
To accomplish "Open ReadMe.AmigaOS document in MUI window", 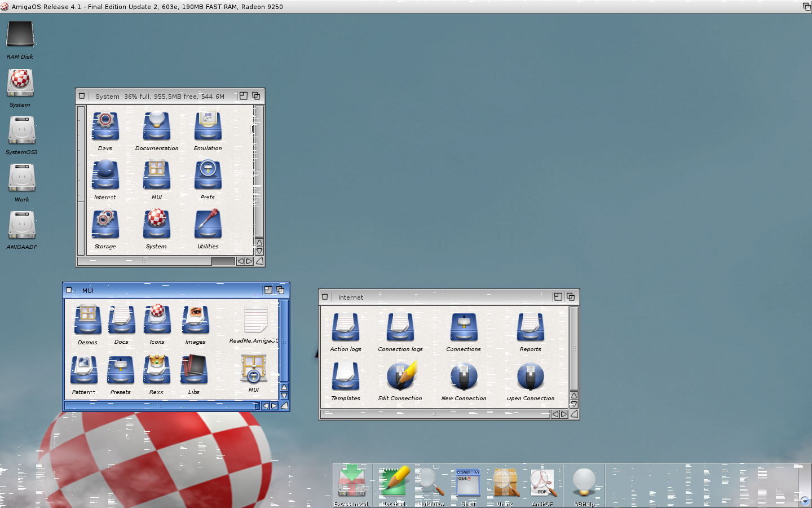I will coord(255,320).
